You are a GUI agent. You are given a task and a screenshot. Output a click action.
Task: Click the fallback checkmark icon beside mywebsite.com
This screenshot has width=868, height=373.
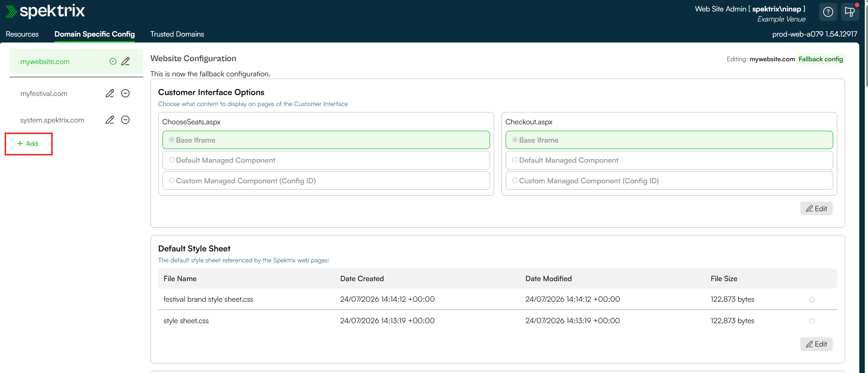coord(113,61)
